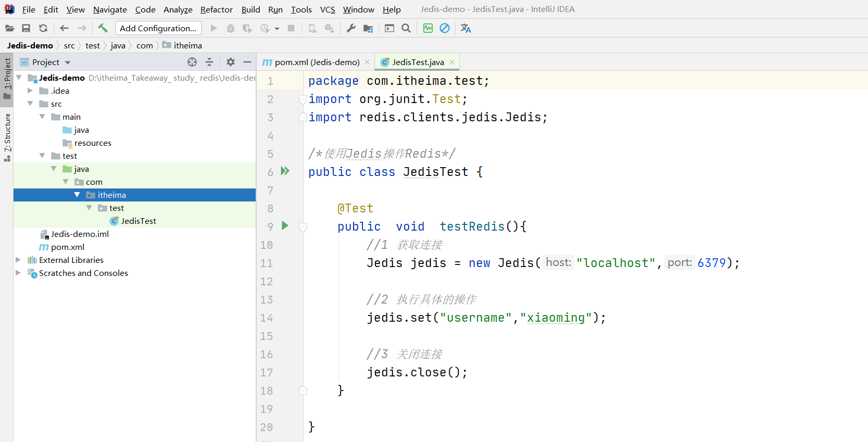Click the blue circle-slash icon
The height and width of the screenshot is (442, 868).
445,28
